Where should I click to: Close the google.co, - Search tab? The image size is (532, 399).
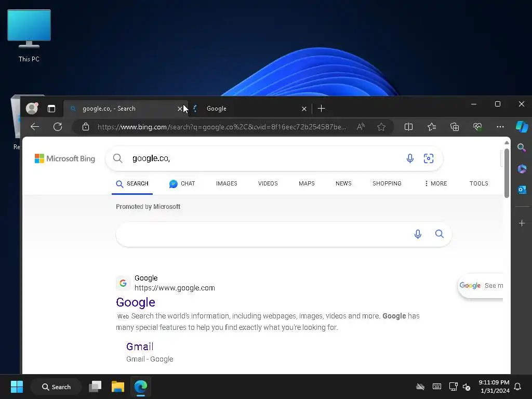point(180,109)
